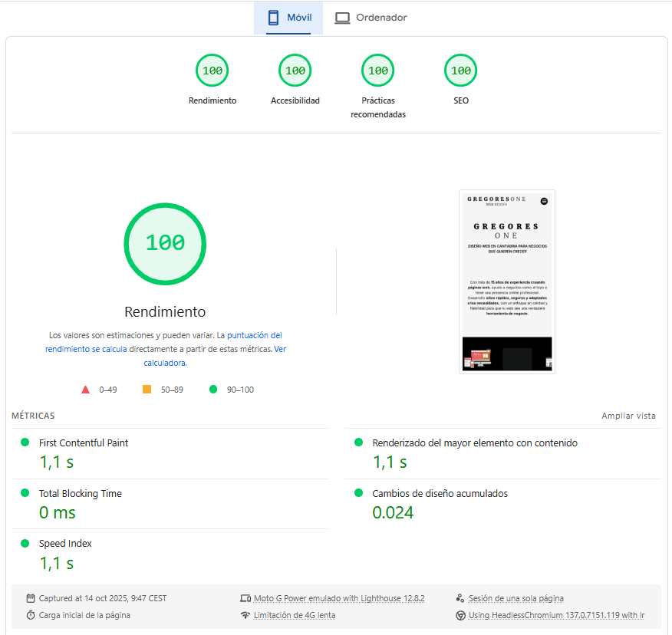Click 'Renderizado del mayor elemento con contenido'
Image resolution: width=672 pixels, height=635 pixels.
click(x=474, y=443)
